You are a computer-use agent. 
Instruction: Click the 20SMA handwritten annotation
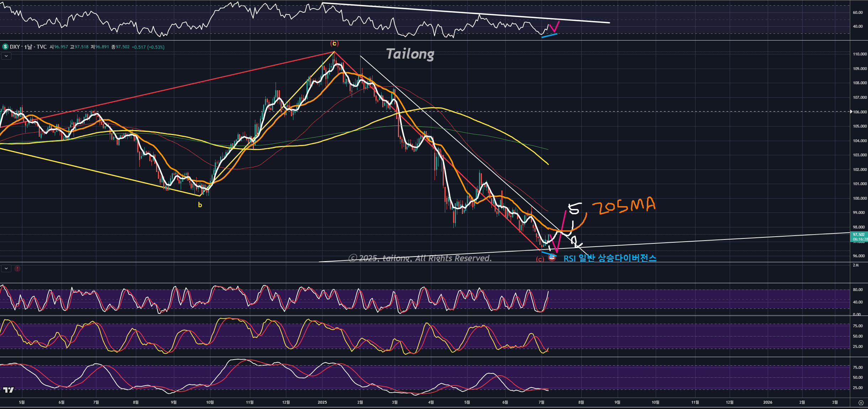623,206
